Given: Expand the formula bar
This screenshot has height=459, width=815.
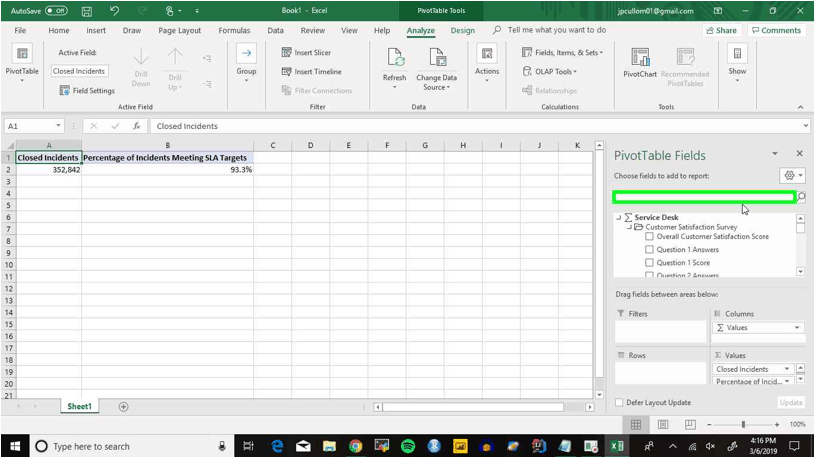Looking at the screenshot, I should coord(806,126).
